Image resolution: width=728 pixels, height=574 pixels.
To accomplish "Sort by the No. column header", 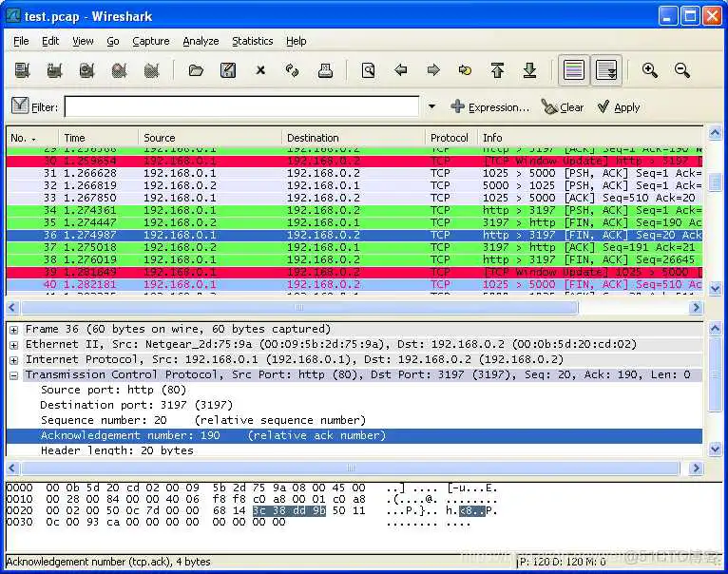I will (32, 138).
